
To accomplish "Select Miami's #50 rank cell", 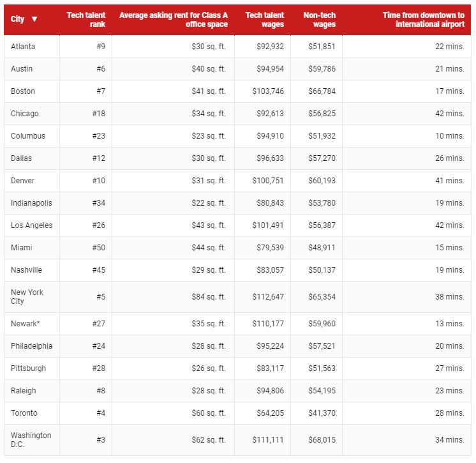I will click(86, 248).
